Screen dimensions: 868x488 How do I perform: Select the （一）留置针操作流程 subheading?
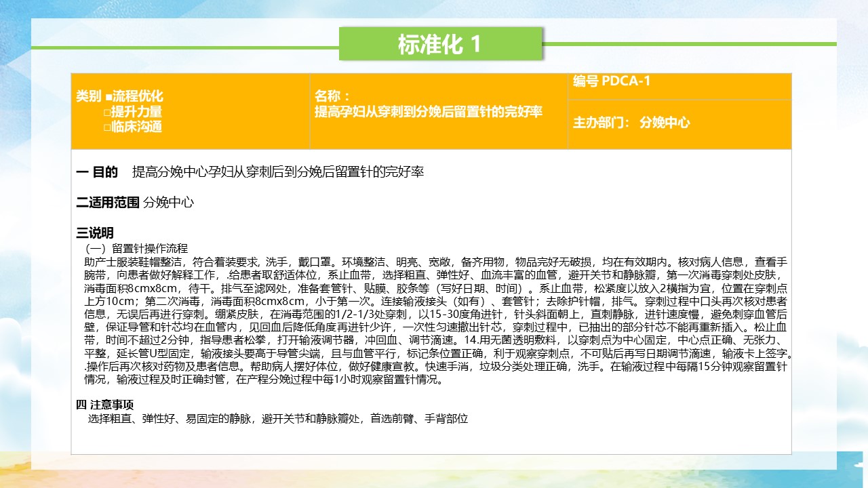pyautogui.click(x=135, y=249)
